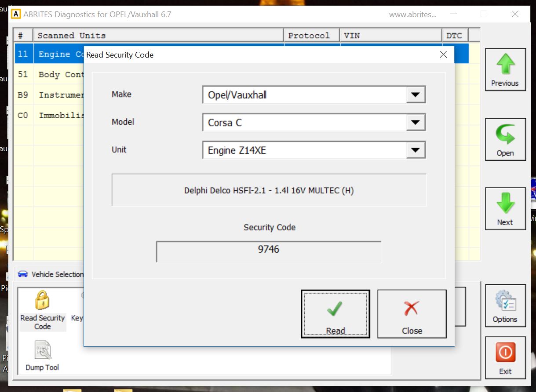536x392 pixels.
Task: Click the Read button with green checkmark
Action: [335, 314]
